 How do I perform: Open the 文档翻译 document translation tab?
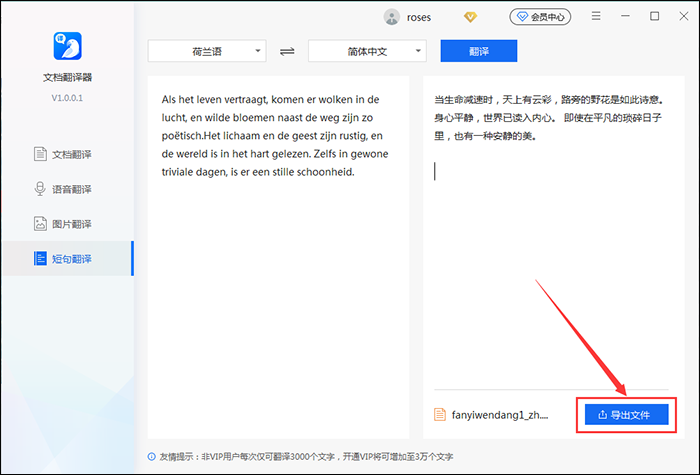pyautogui.click(x=67, y=154)
